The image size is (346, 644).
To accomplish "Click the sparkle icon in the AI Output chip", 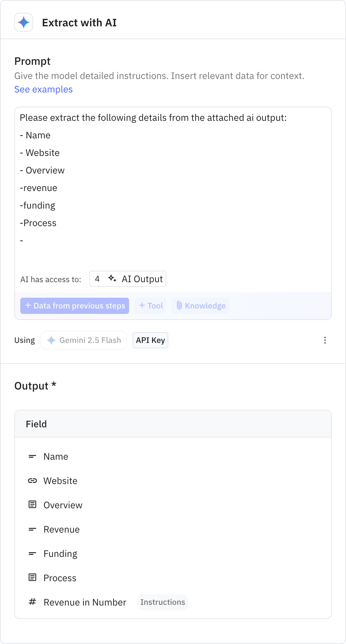I will click(112, 279).
